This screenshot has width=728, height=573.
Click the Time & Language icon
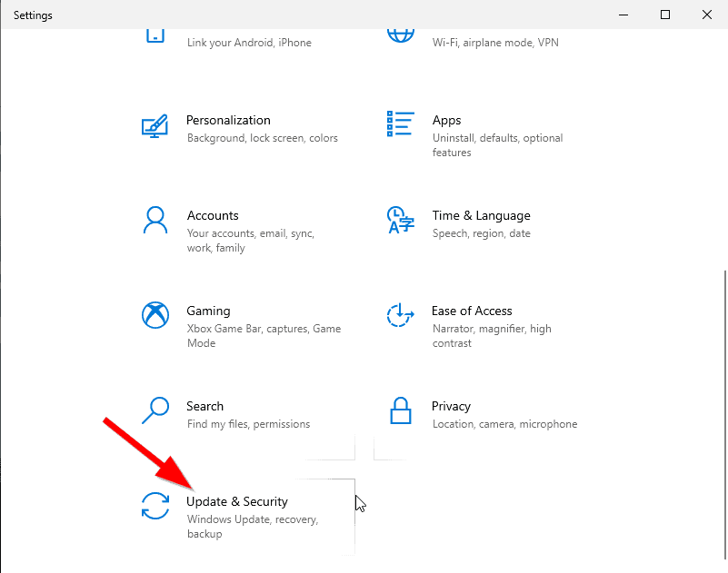coord(401,221)
